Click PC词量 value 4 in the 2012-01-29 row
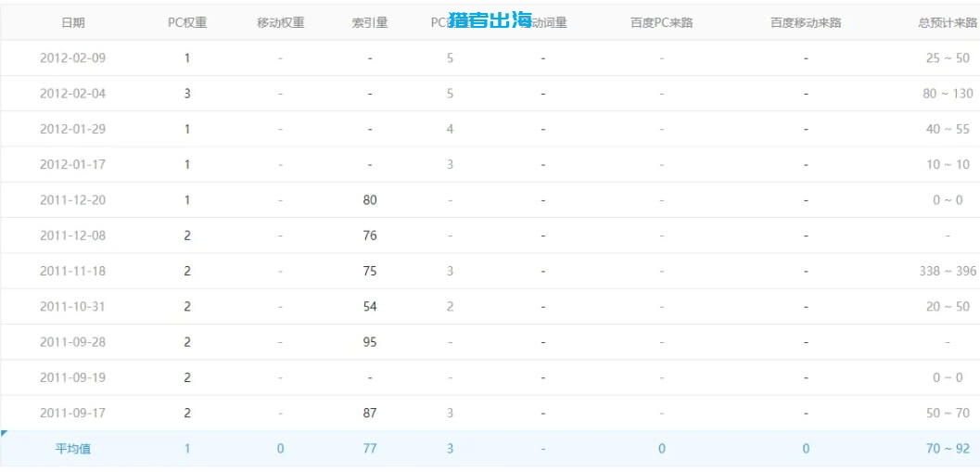 coord(450,129)
